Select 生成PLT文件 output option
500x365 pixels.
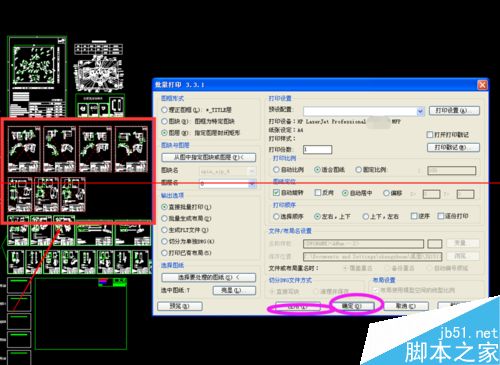(164, 230)
